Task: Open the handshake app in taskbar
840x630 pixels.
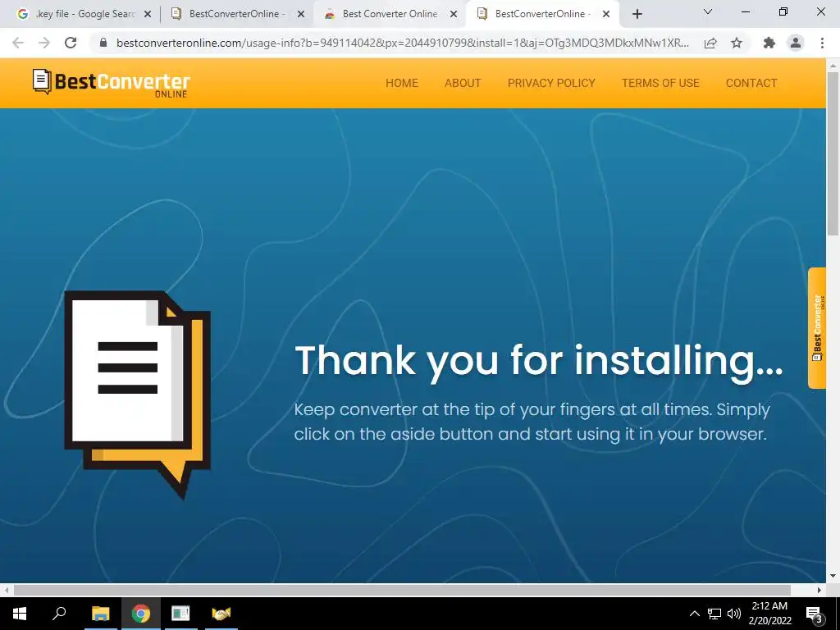Action: point(221,614)
